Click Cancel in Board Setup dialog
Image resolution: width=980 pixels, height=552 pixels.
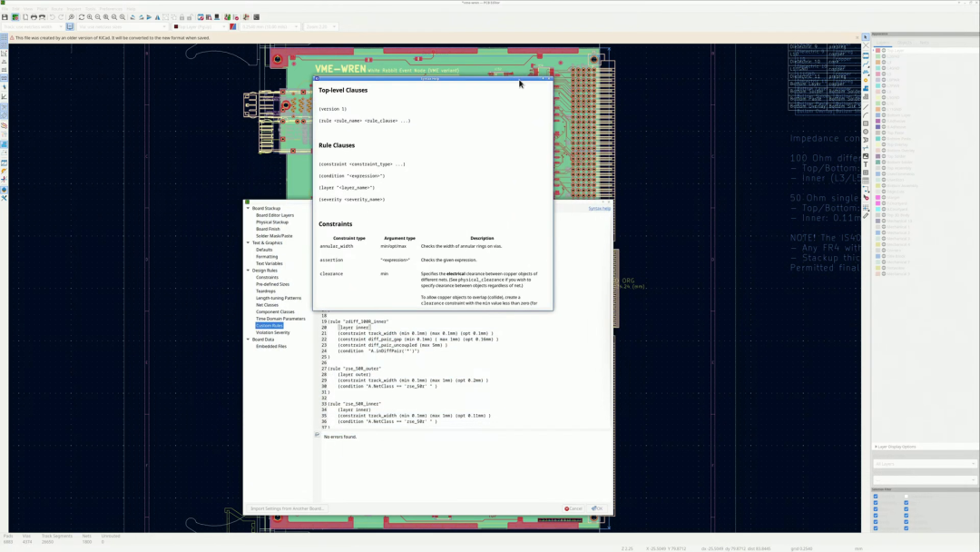tap(573, 508)
